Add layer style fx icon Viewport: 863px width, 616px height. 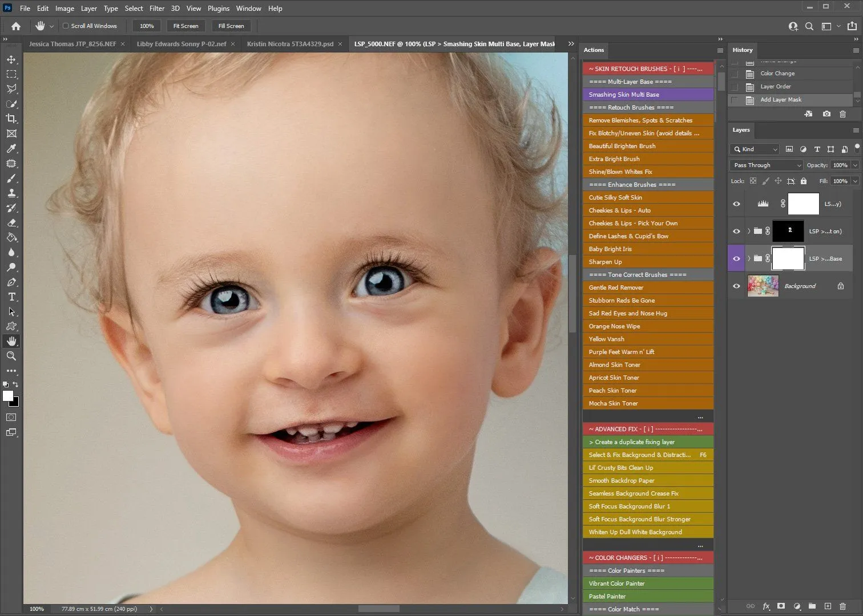(766, 606)
